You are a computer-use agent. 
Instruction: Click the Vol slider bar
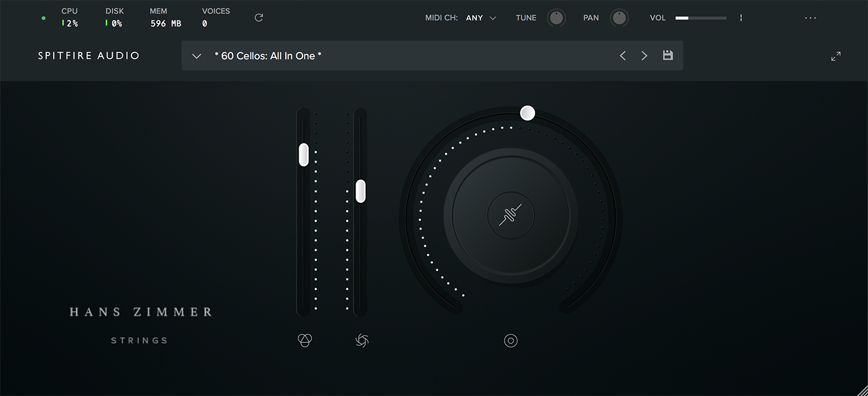click(x=700, y=18)
